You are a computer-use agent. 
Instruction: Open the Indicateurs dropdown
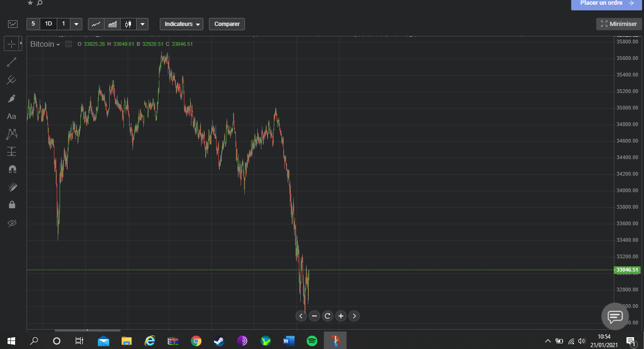click(182, 24)
